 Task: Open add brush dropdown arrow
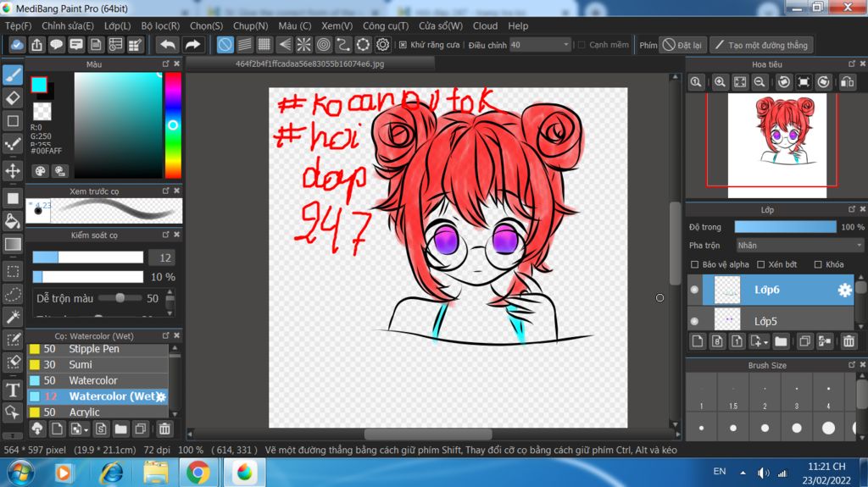click(x=86, y=430)
